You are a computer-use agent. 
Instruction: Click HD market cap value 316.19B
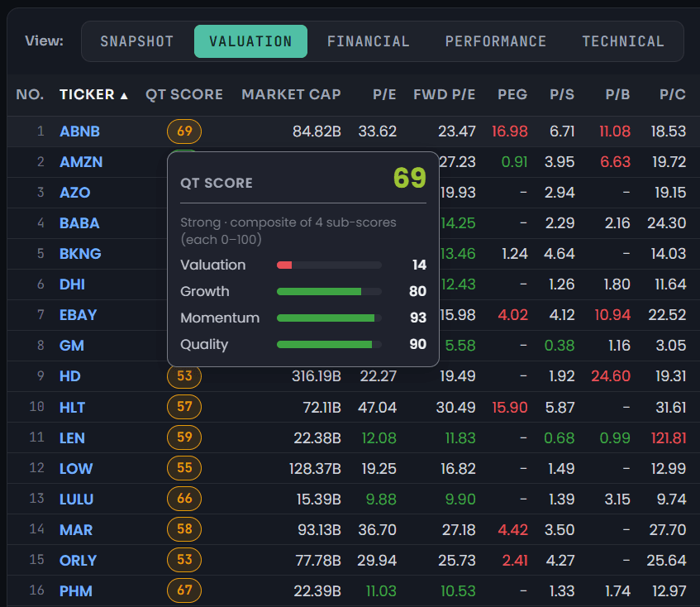pos(317,376)
